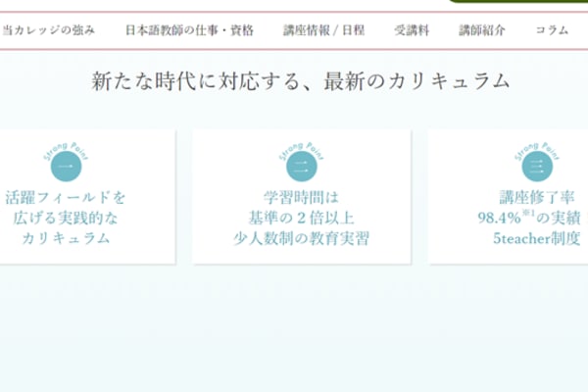This screenshot has height=392, width=588.
Task: Select 受講料 in the nav bar
Action: (412, 30)
